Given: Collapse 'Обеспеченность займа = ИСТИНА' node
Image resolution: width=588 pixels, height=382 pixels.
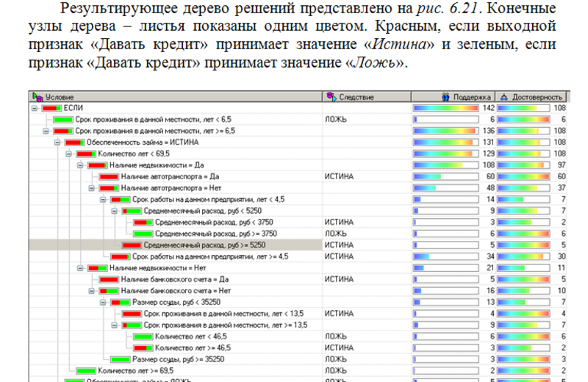Looking at the screenshot, I should point(57,143).
